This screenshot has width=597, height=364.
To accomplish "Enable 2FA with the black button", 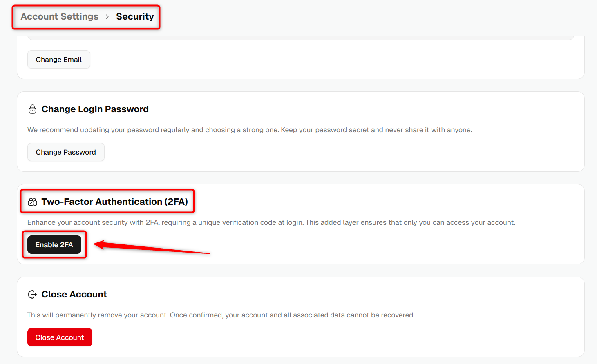I will pos(54,245).
